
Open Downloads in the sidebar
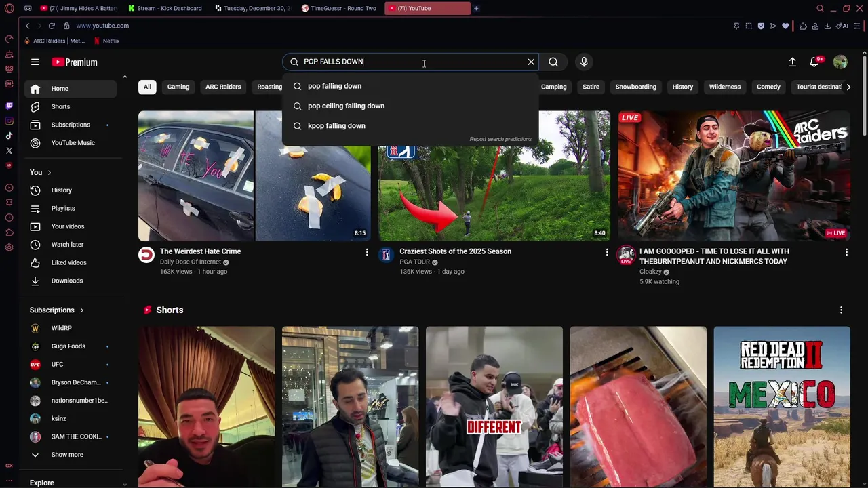click(71, 281)
